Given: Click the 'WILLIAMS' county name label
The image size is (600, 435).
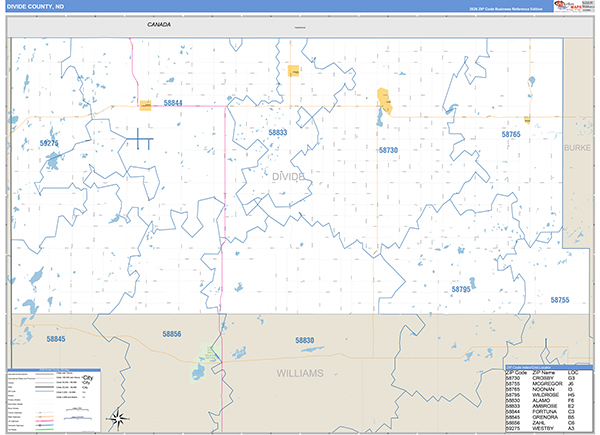Looking at the screenshot, I should click(300, 373).
